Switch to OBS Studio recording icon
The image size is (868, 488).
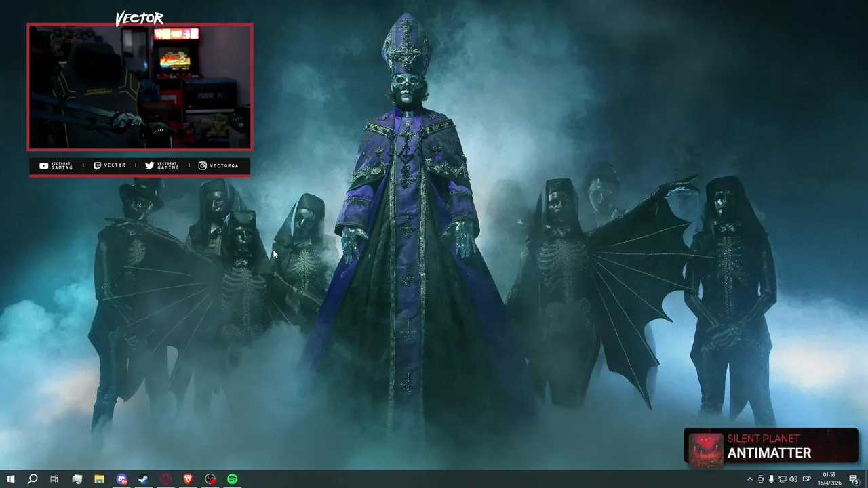210,479
